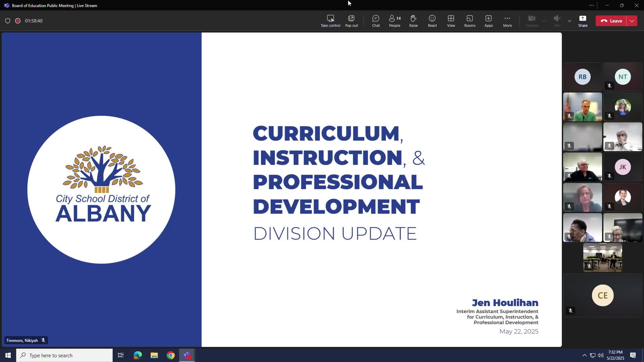The width and height of the screenshot is (644, 362).
Task: Click the Take control icon
Action: click(330, 21)
